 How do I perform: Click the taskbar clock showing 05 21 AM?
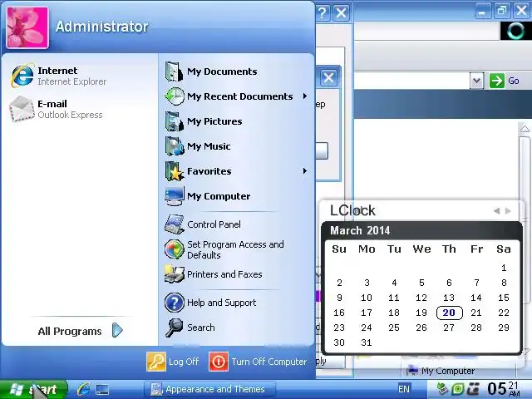click(504, 389)
